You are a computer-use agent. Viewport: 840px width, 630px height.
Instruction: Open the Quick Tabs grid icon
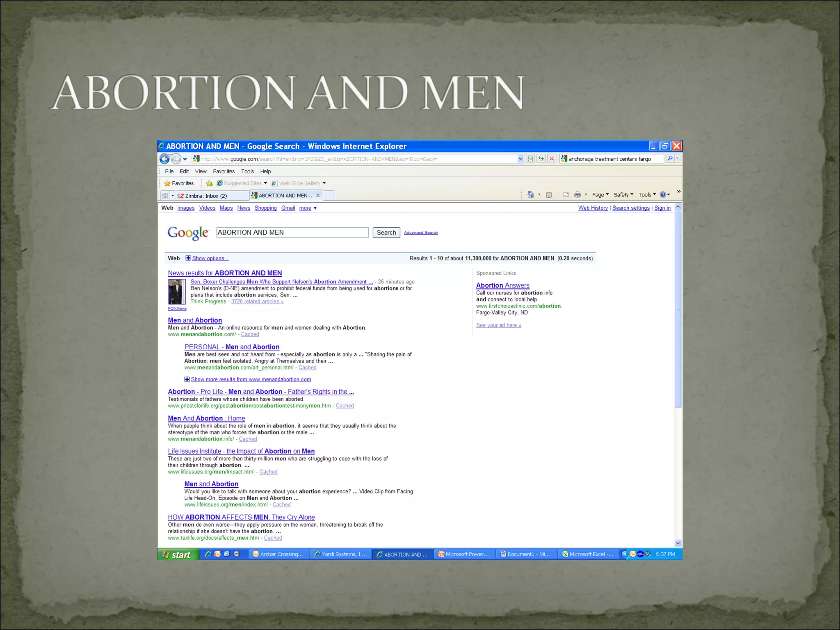[x=165, y=196]
